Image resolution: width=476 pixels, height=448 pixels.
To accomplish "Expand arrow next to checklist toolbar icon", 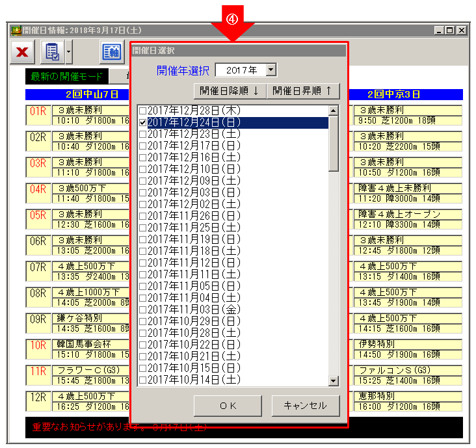I will (69, 52).
